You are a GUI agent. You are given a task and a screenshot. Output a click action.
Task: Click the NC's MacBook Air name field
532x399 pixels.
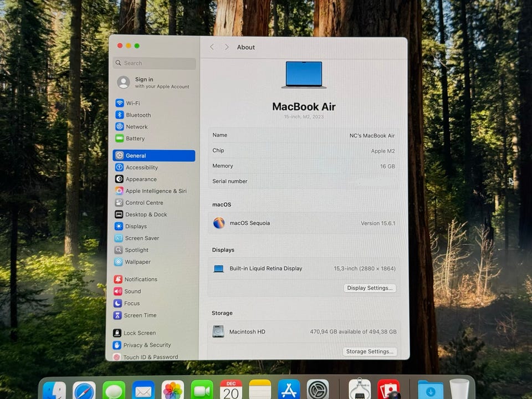pyautogui.click(x=372, y=136)
